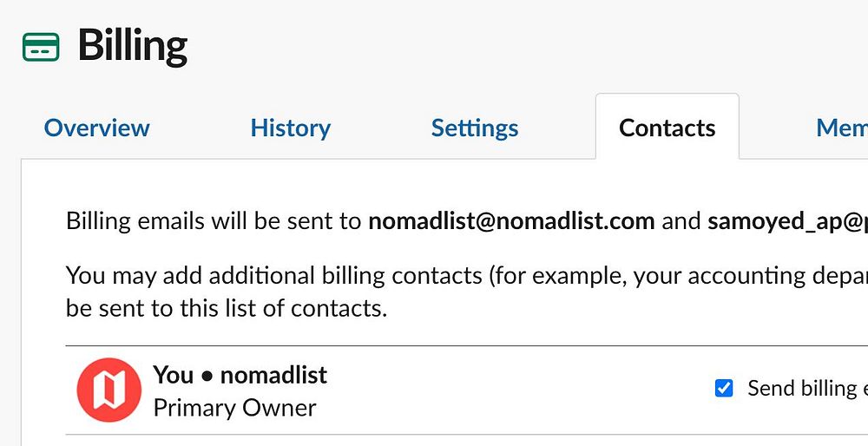Open the Overview tab
The height and width of the screenshot is (446, 868).
(96, 128)
